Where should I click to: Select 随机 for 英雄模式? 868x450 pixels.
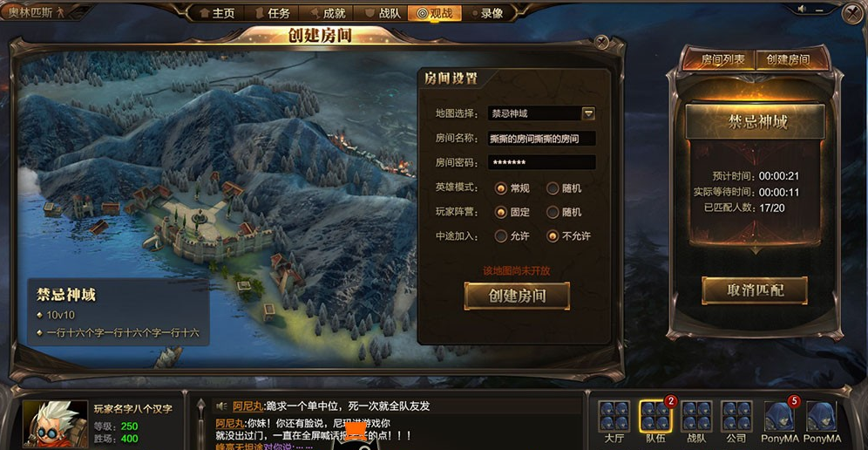coord(553,188)
